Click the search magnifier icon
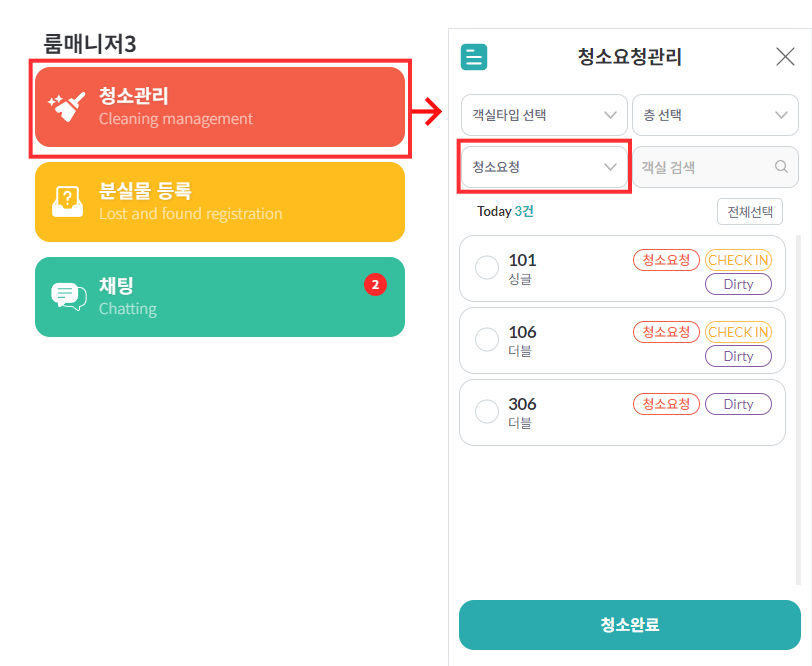Screen dimensions: 812x666 pos(781,167)
